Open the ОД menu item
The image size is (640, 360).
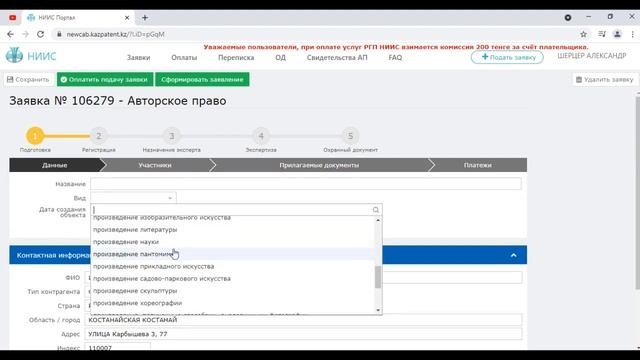click(280, 58)
